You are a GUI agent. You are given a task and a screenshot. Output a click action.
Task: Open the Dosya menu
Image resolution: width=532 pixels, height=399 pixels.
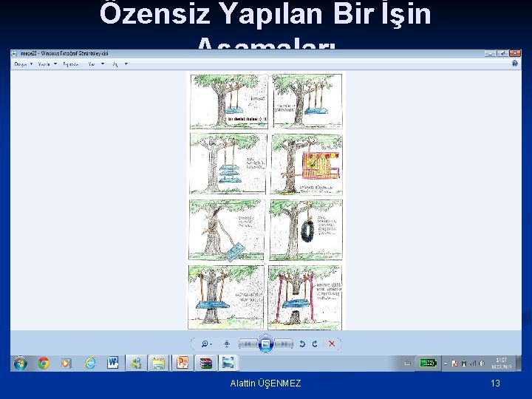(x=24, y=64)
